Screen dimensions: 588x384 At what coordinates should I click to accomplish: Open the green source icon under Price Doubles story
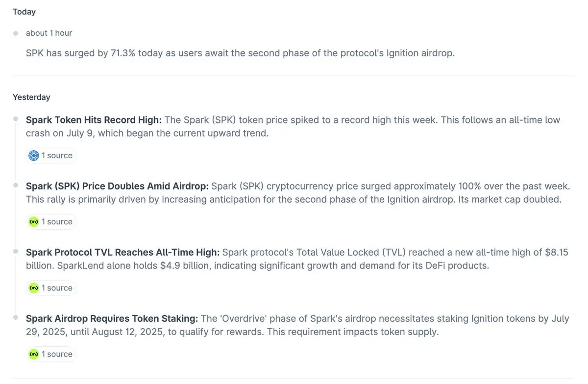click(x=34, y=222)
